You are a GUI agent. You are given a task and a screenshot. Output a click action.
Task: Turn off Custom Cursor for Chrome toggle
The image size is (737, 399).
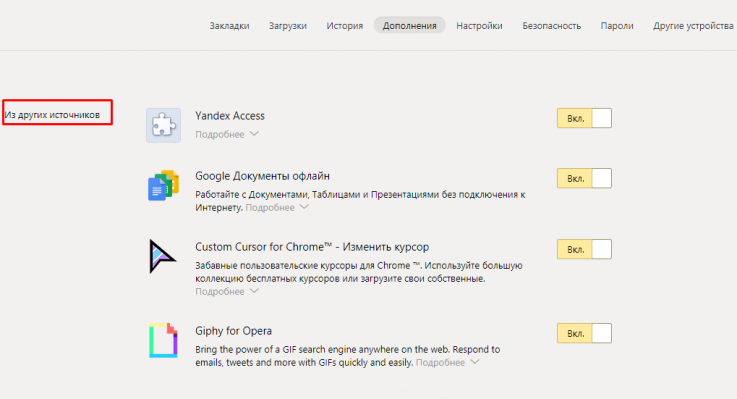[x=584, y=249]
